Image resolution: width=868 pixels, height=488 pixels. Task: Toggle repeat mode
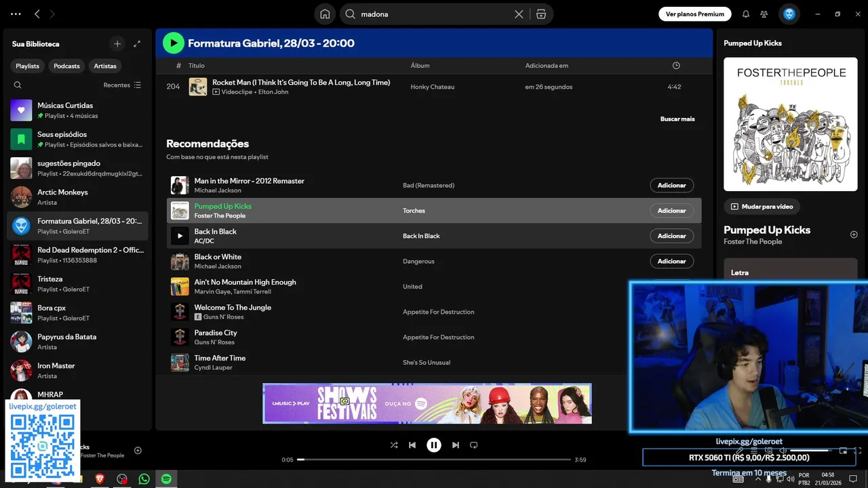474,445
